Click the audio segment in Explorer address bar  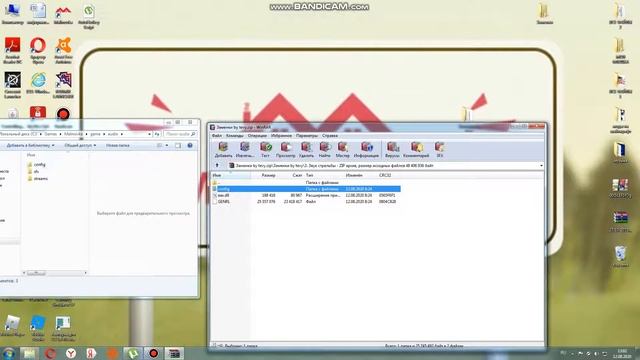113,134
